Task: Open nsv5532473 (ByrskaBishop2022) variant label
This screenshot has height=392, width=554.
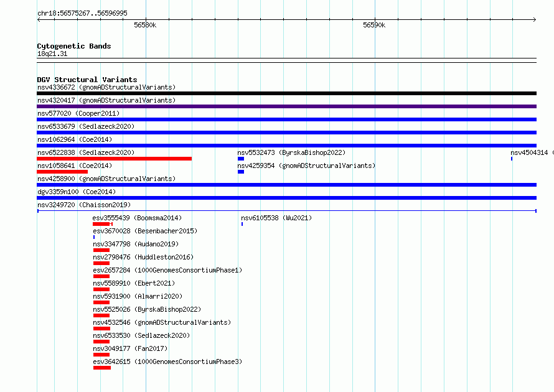Action: coord(291,152)
